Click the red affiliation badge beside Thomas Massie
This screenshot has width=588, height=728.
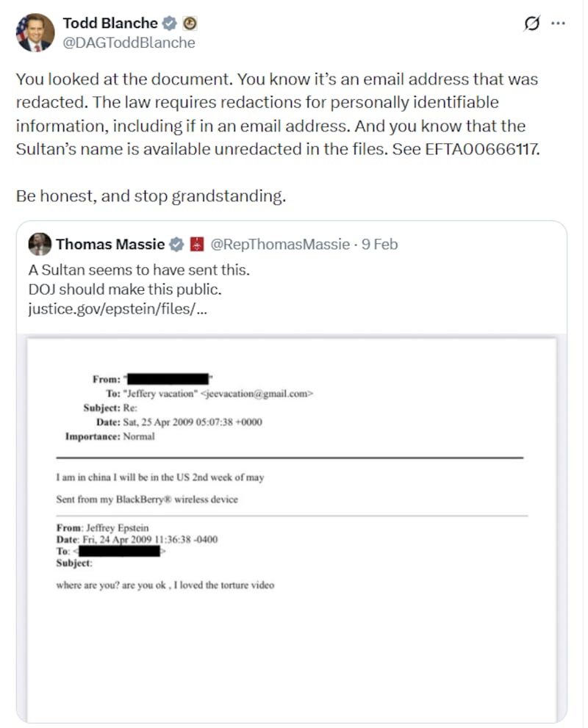pyautogui.click(x=197, y=244)
